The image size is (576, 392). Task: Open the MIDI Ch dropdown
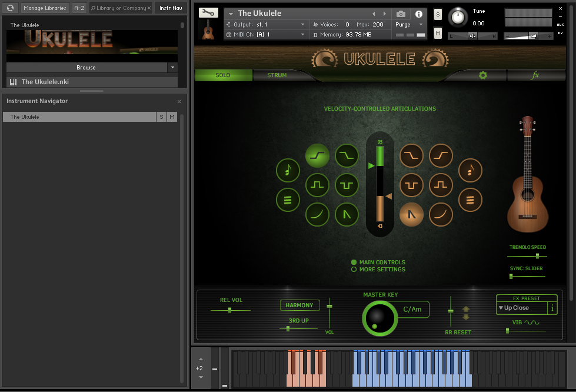[302, 35]
